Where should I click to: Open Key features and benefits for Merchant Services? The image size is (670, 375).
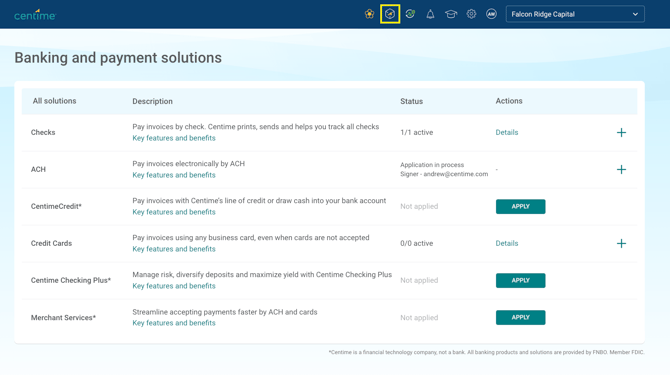click(174, 323)
